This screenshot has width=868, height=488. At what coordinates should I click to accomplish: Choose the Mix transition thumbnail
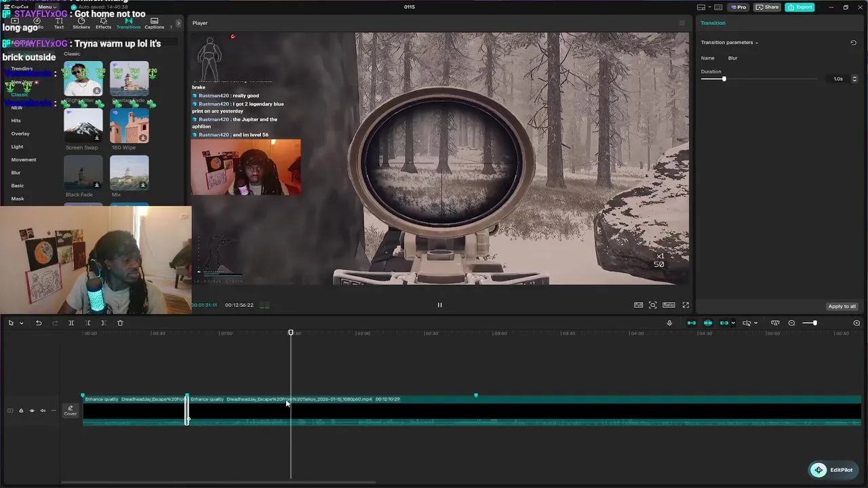coord(129,172)
